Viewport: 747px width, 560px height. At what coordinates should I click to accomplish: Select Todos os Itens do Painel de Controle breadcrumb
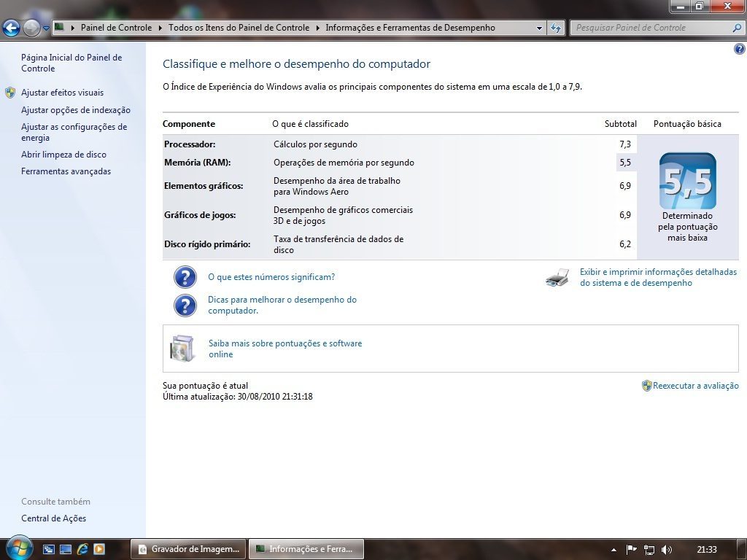(x=239, y=28)
